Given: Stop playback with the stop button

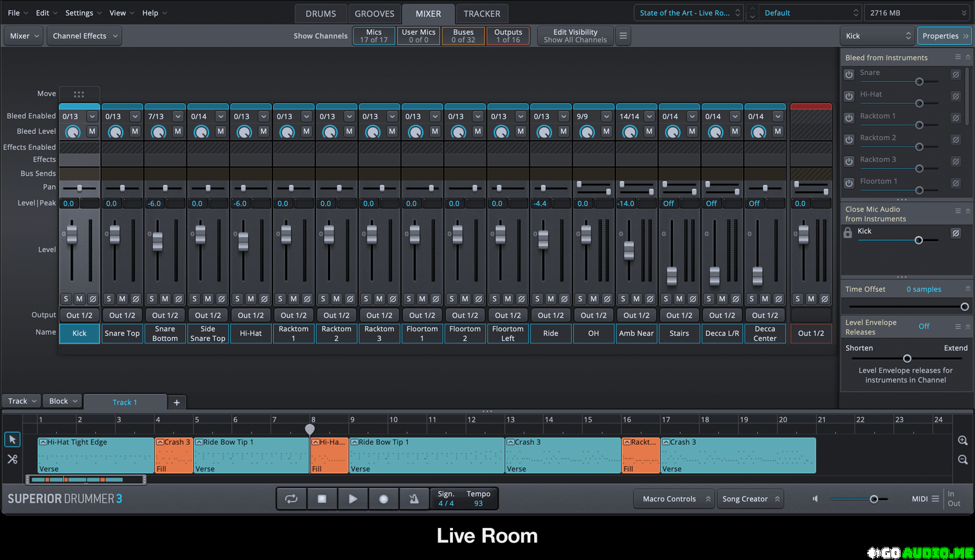Looking at the screenshot, I should [x=322, y=499].
